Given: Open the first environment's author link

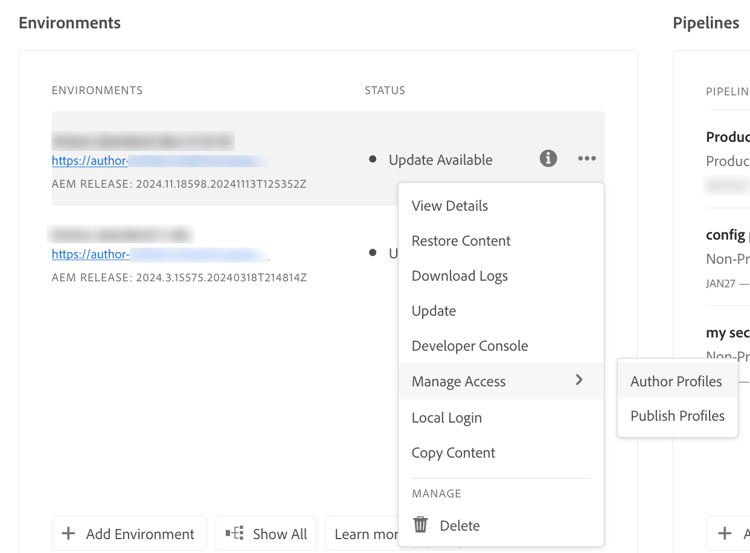Looking at the screenshot, I should pyautogui.click(x=90, y=161).
